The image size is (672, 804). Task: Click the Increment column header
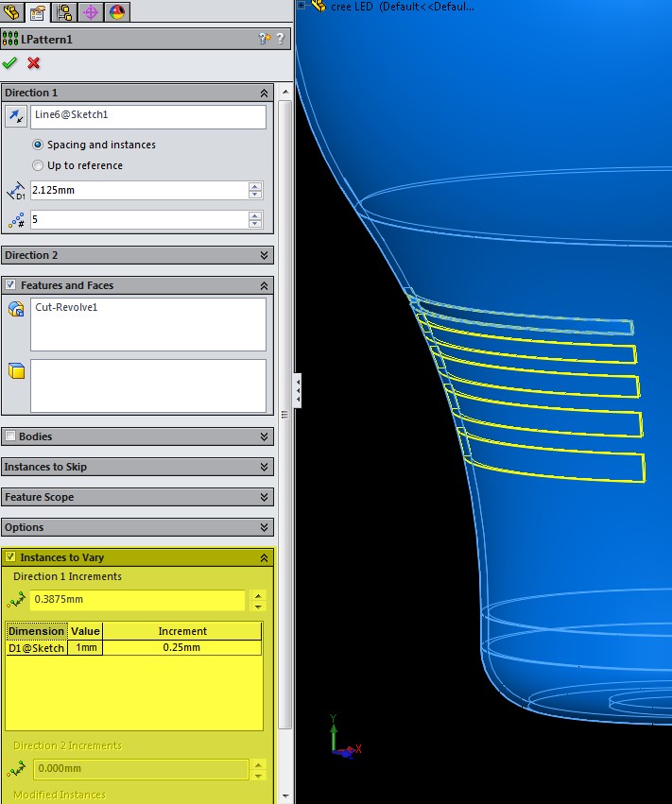(182, 631)
